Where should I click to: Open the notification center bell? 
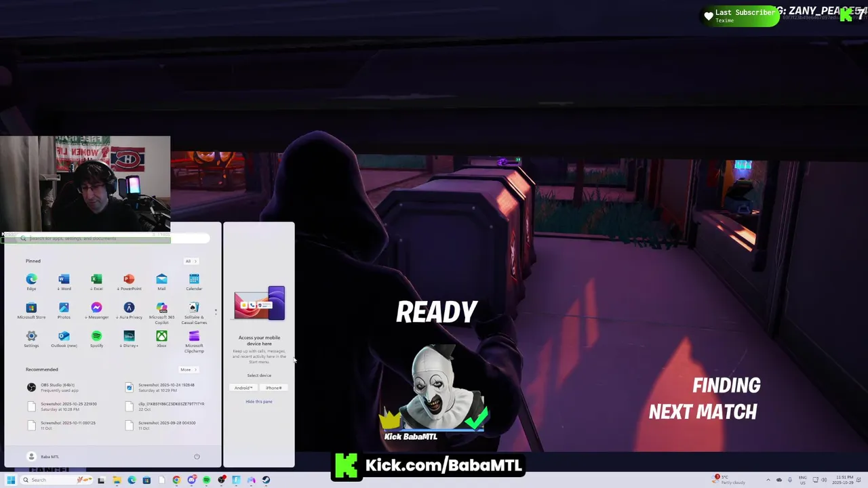859,480
